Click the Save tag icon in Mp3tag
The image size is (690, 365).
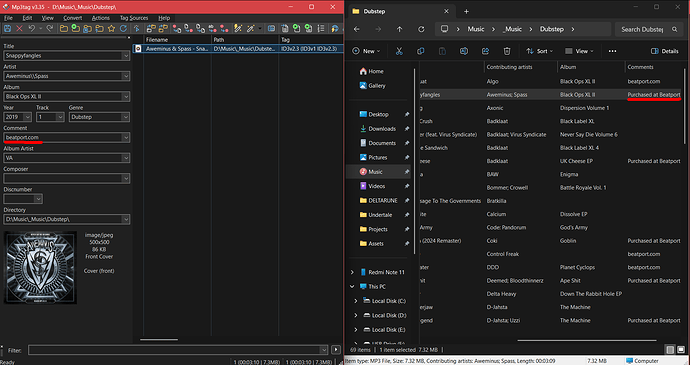7,29
